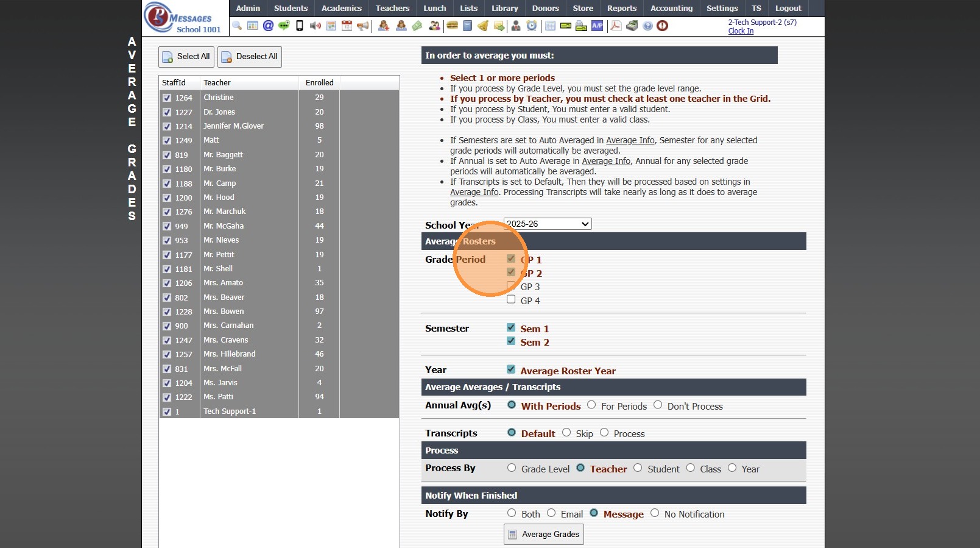Click the Teacher column header
This screenshot has width=980, height=548.
click(249, 83)
